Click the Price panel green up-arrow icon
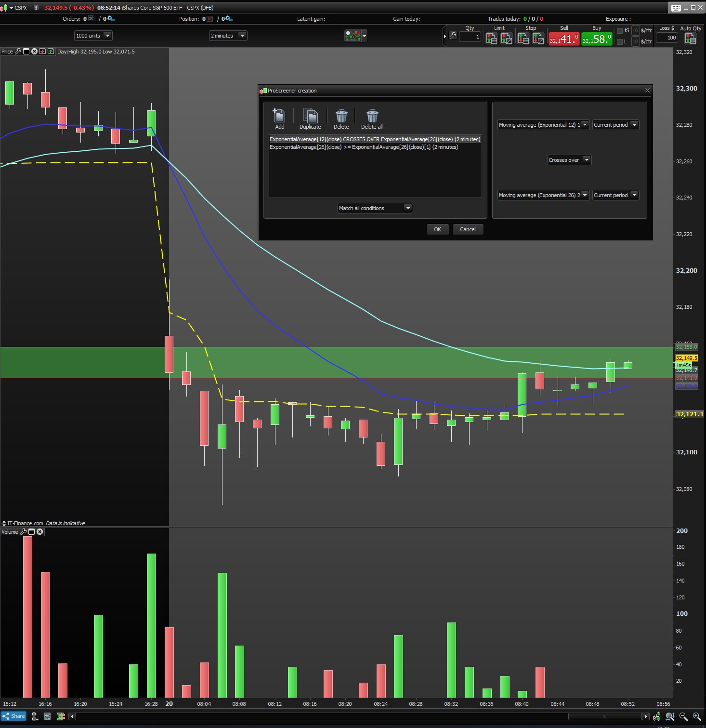706x728 pixels. point(51,52)
